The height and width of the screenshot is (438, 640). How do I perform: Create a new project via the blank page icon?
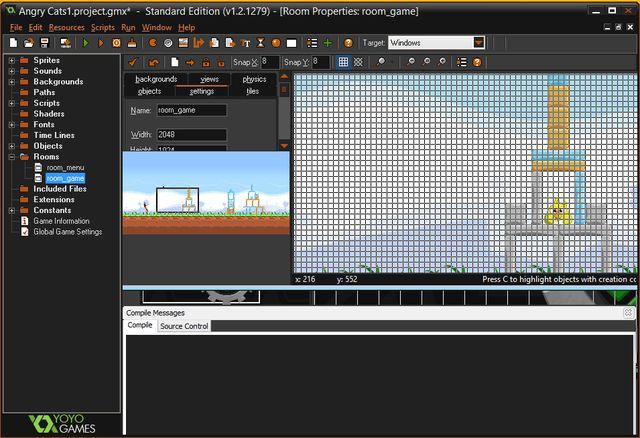pyautogui.click(x=13, y=43)
